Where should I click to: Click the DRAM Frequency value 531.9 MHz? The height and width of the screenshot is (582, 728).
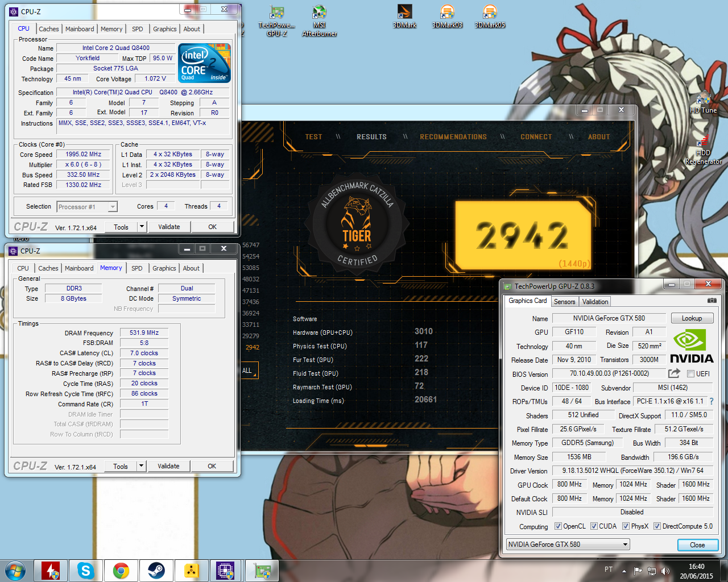(x=144, y=332)
